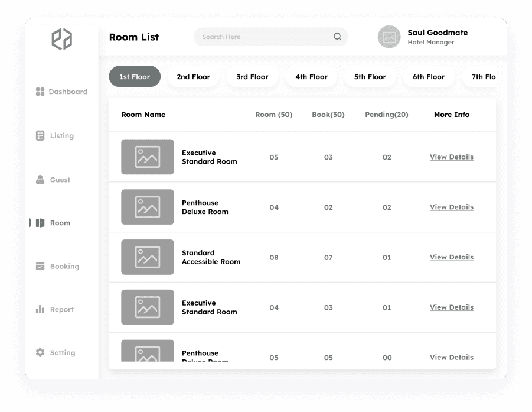Viewport: 532px width, 412px height.
Task: Switch to the 2nd Floor tab
Action: point(193,76)
